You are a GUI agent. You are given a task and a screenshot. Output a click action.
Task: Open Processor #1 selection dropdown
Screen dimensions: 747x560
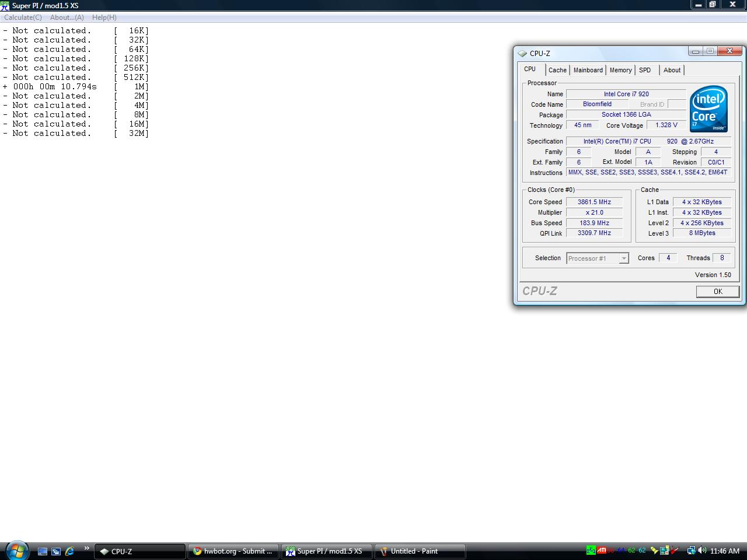[x=598, y=258]
